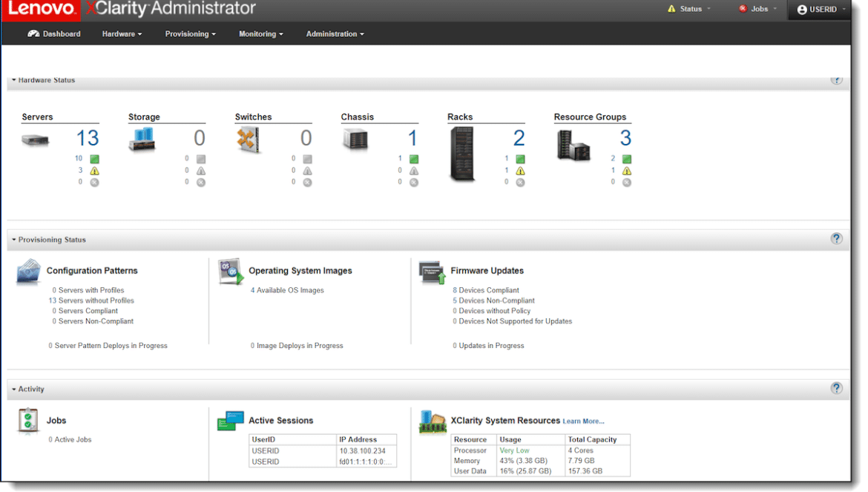The width and height of the screenshot is (868, 492).
Task: Open the Servers total count 13
Action: tap(88, 138)
